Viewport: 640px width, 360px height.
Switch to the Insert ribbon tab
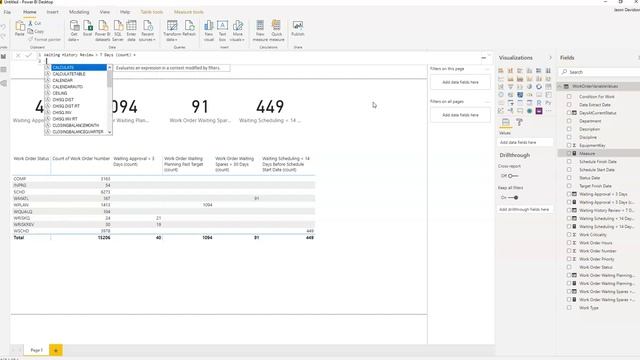52,12
